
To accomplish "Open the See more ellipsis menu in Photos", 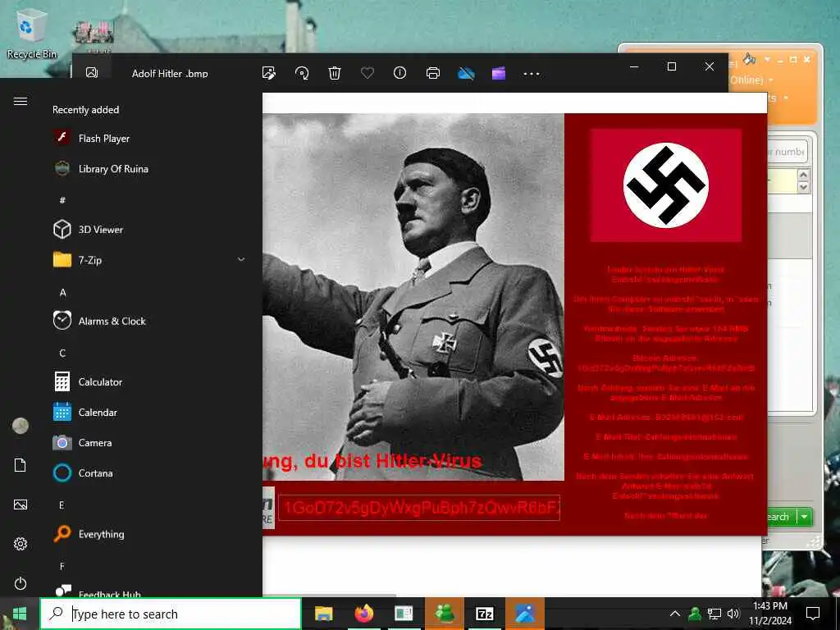I will 532,73.
